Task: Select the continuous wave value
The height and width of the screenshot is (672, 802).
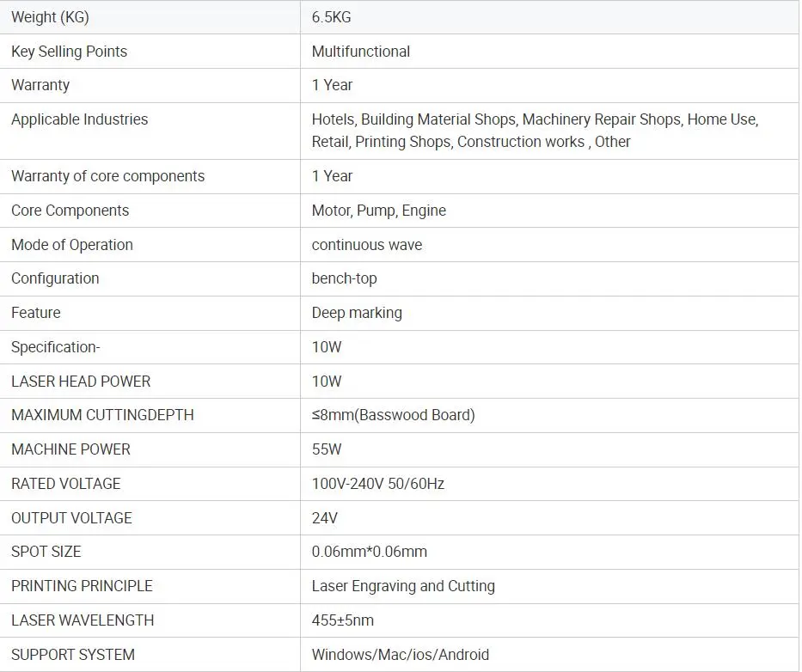Action: pyautogui.click(x=366, y=245)
